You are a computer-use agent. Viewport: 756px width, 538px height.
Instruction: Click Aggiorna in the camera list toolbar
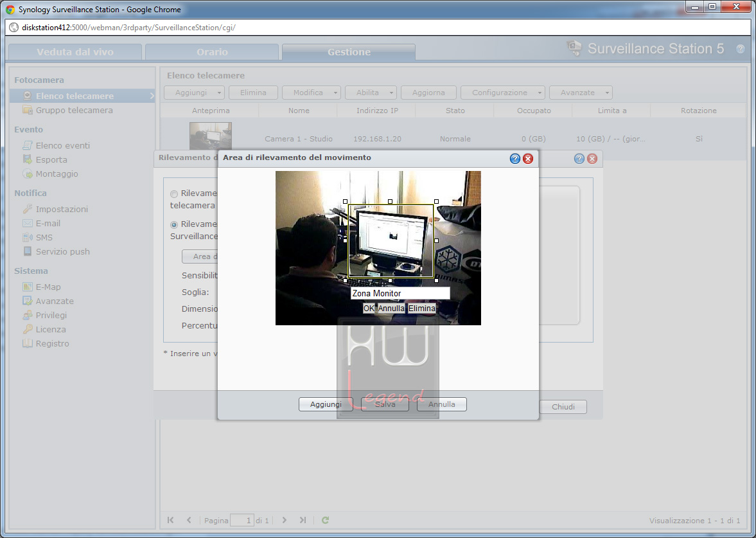(428, 93)
